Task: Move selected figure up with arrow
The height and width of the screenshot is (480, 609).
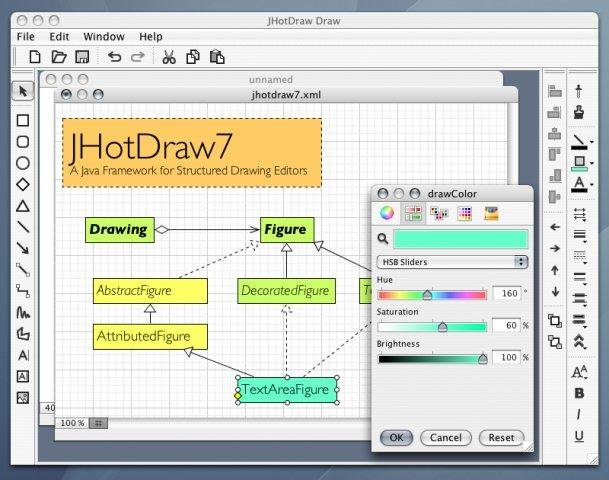Action: click(x=555, y=270)
